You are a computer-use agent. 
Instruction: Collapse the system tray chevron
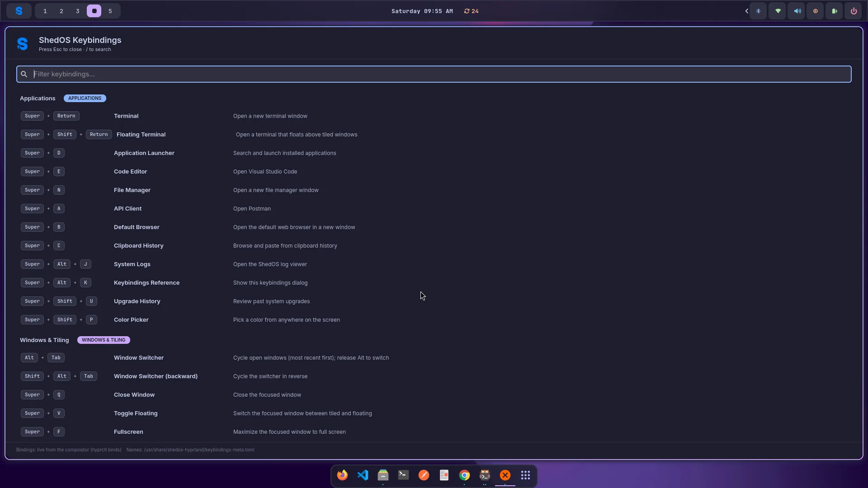(746, 11)
